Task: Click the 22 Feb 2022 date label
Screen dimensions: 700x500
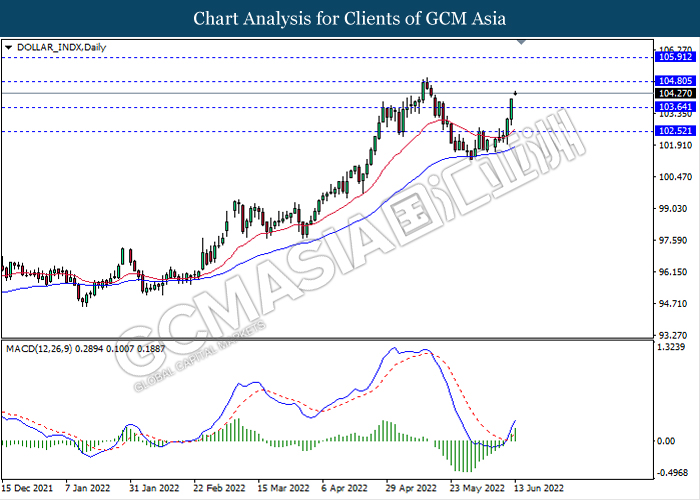Action: click(219, 488)
